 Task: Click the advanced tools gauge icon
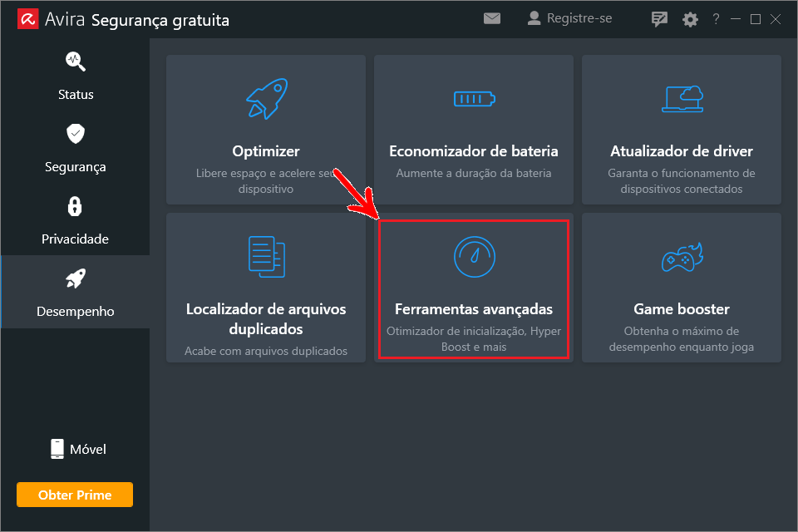tap(475, 257)
